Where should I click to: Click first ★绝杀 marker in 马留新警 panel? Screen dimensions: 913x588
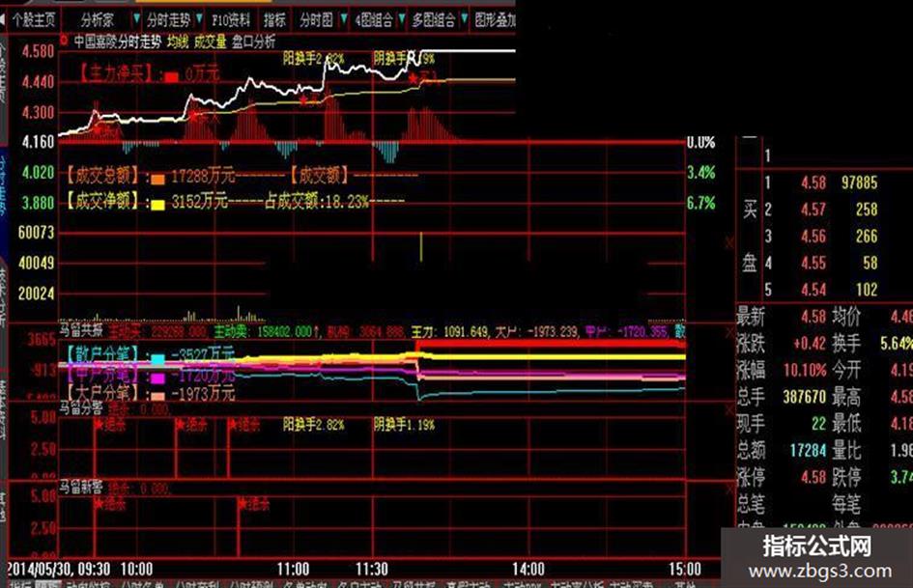pyautogui.click(x=109, y=504)
